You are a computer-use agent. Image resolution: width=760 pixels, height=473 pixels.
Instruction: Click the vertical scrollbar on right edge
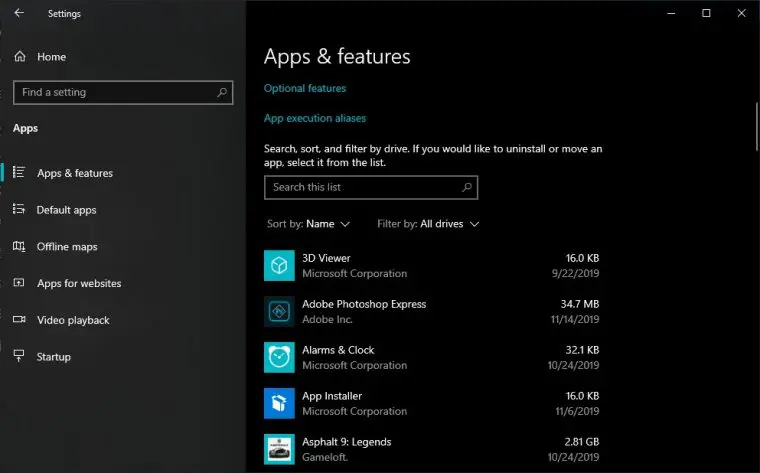pyautogui.click(x=756, y=127)
